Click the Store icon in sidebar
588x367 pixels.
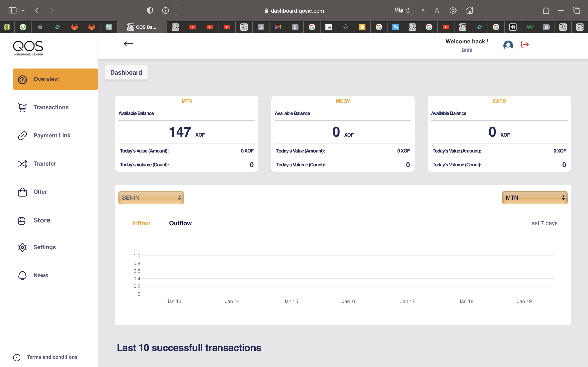pyautogui.click(x=22, y=220)
